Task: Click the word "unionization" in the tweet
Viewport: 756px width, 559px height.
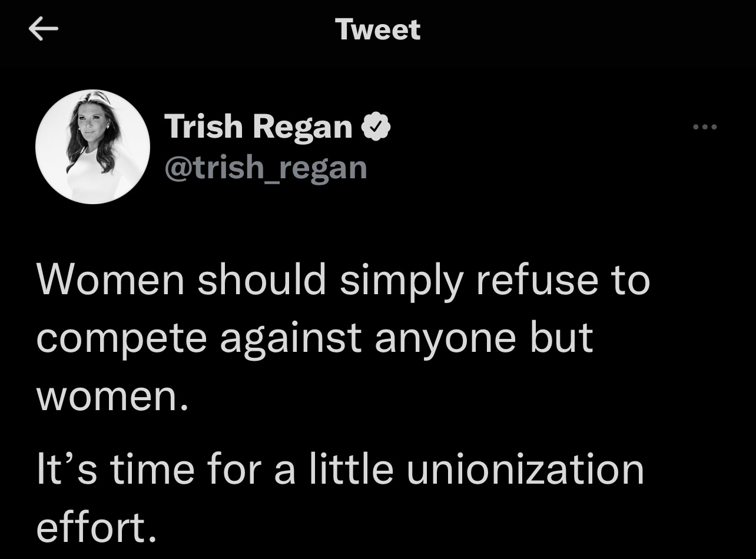Action: tap(525, 469)
